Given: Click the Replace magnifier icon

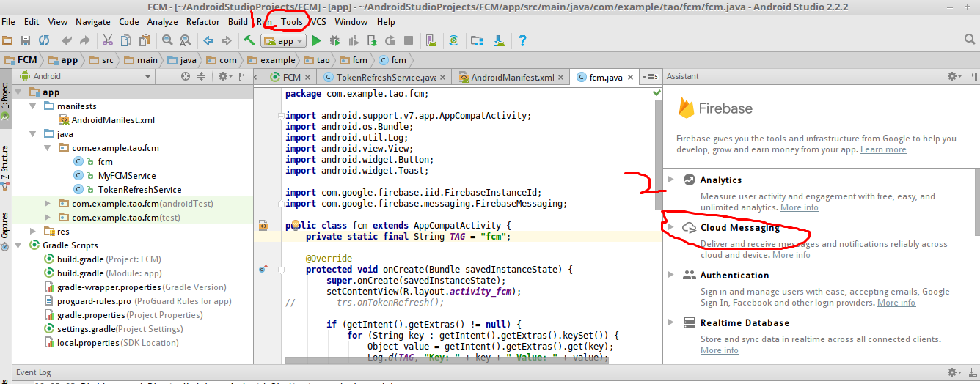Looking at the screenshot, I should (185, 40).
